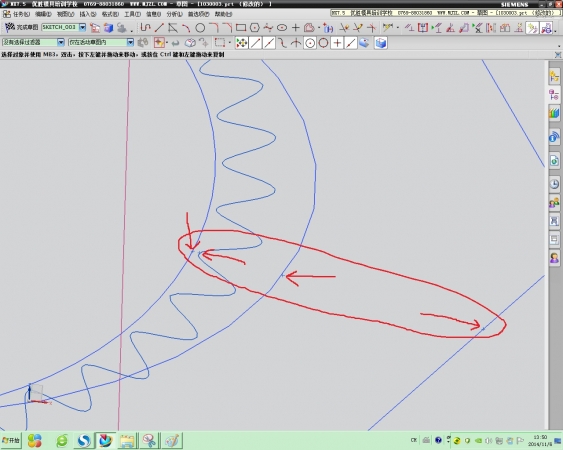Close the cue line prompt bar

point(558,55)
